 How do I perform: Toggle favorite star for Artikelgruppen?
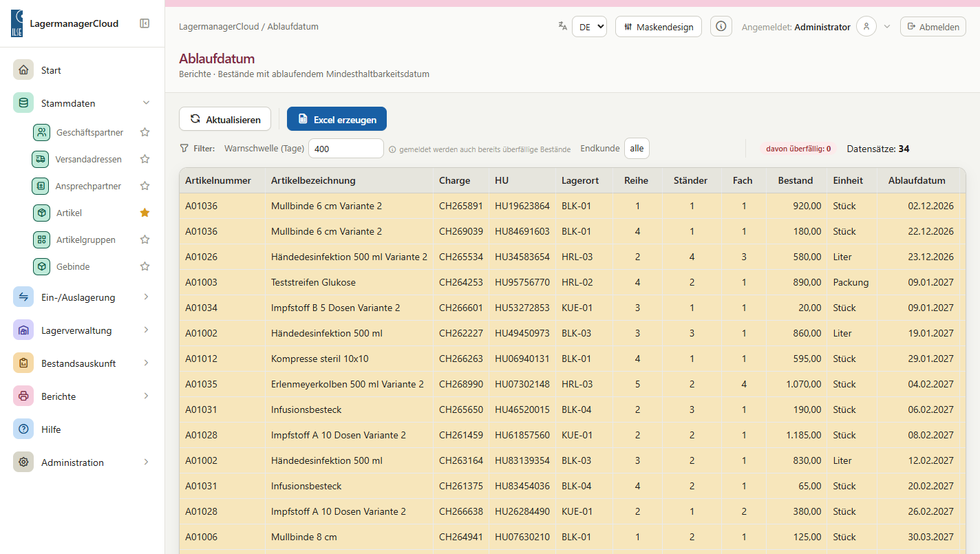pyautogui.click(x=145, y=239)
